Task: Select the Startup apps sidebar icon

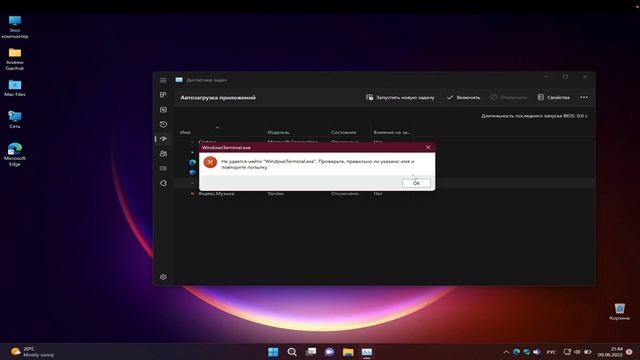Action: tap(163, 139)
